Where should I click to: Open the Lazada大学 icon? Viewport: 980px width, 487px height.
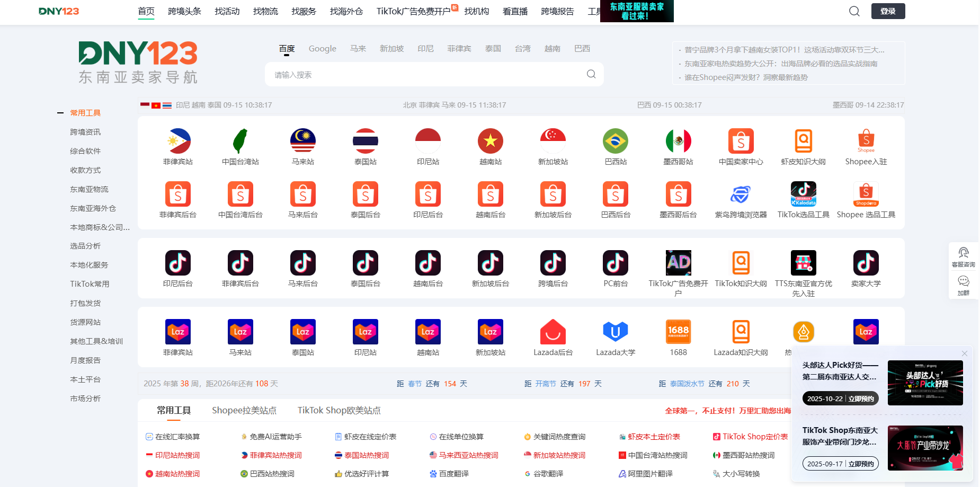pos(616,332)
